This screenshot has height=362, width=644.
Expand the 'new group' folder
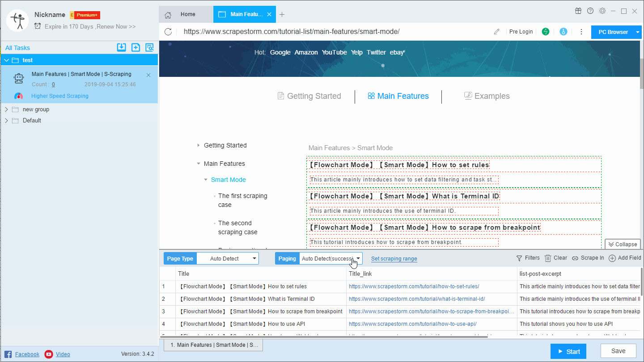pyautogui.click(x=7, y=109)
